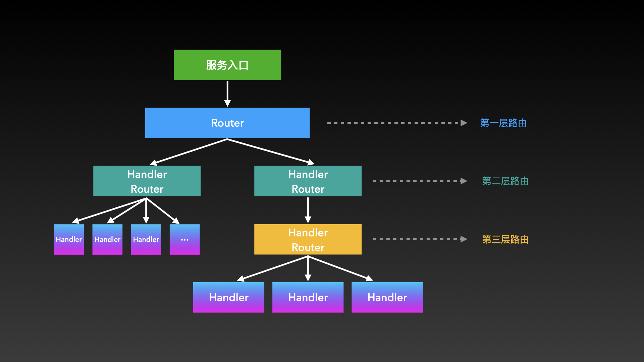The width and height of the screenshot is (644, 362).
Task: Click the yellow Handler Router node
Action: click(308, 239)
